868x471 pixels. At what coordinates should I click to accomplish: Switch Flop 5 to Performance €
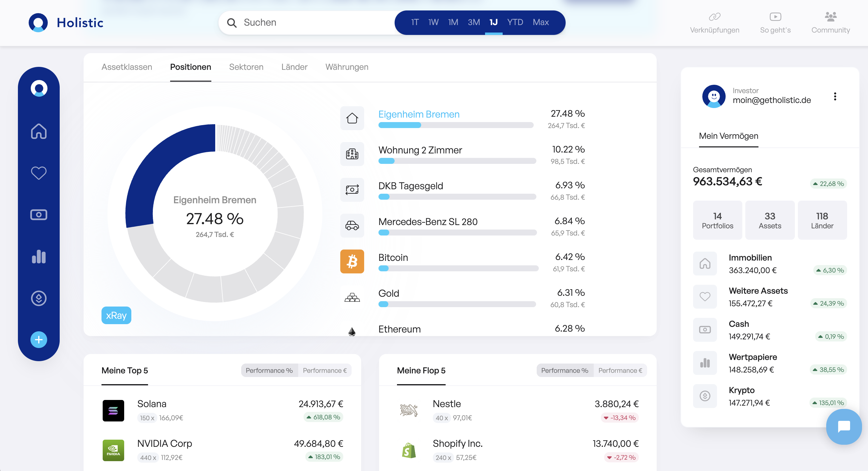pos(620,370)
